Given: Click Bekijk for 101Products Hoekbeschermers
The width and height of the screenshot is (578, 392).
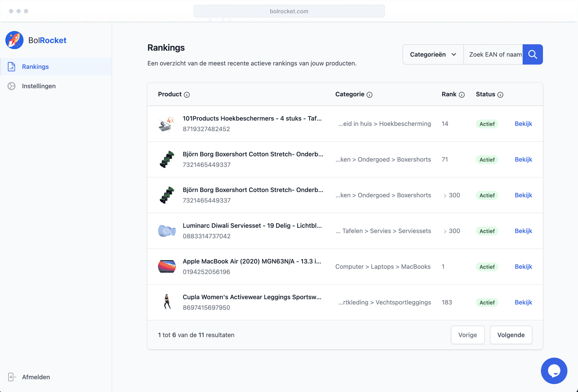Looking at the screenshot, I should click(x=523, y=124).
